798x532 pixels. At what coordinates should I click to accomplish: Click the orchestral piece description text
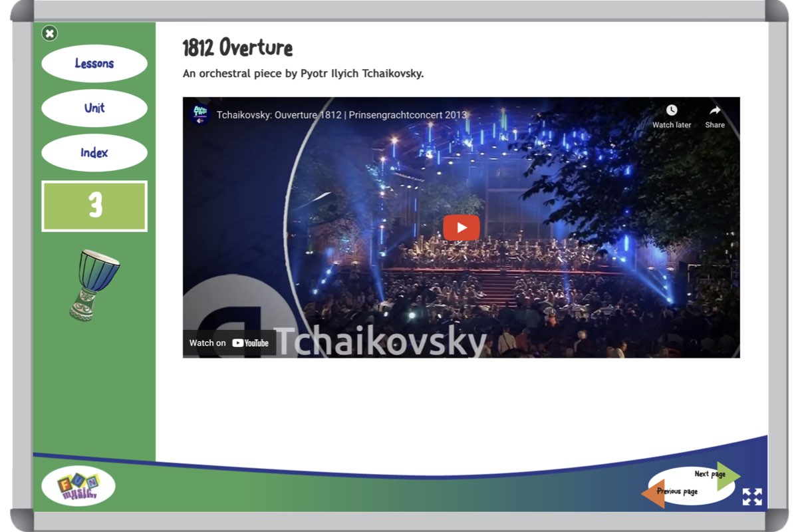pyautogui.click(x=303, y=74)
